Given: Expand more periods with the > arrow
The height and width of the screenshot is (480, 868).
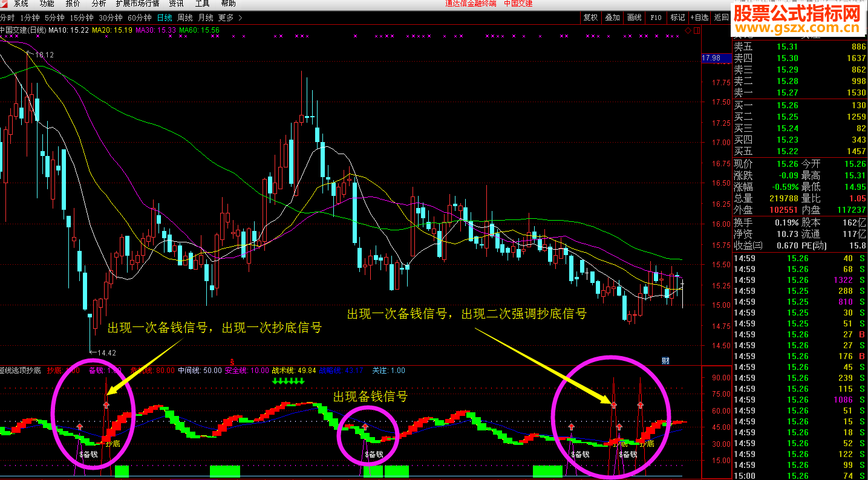Looking at the screenshot, I should click(x=241, y=18).
